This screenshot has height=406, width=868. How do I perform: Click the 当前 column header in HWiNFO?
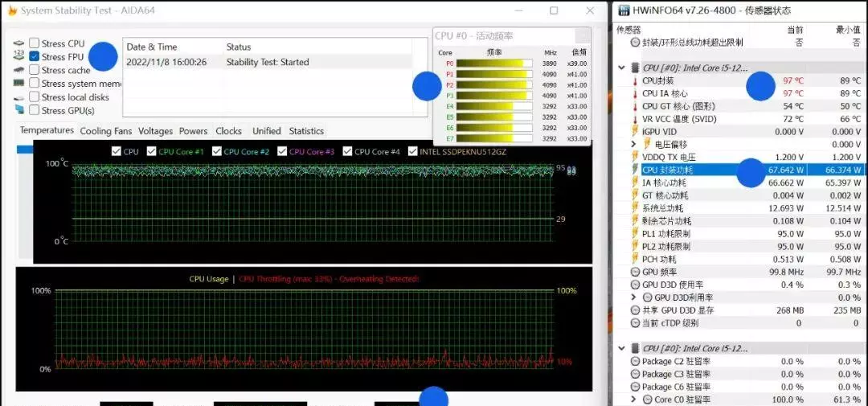[x=795, y=30]
